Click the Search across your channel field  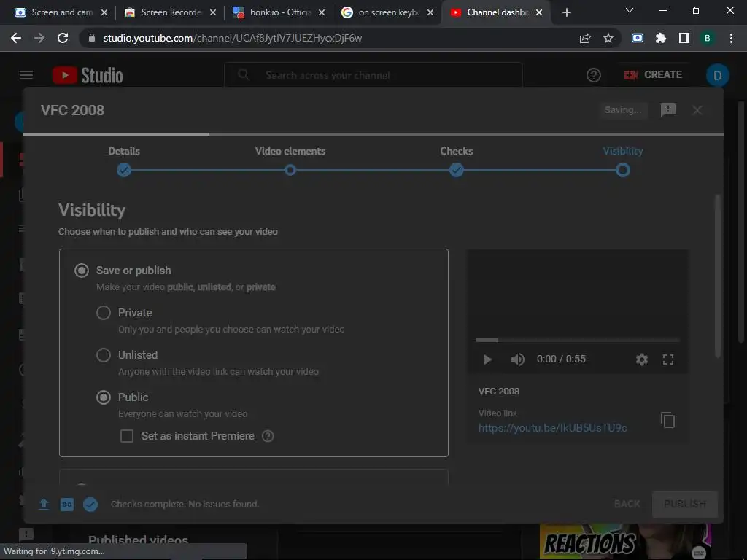(x=373, y=75)
